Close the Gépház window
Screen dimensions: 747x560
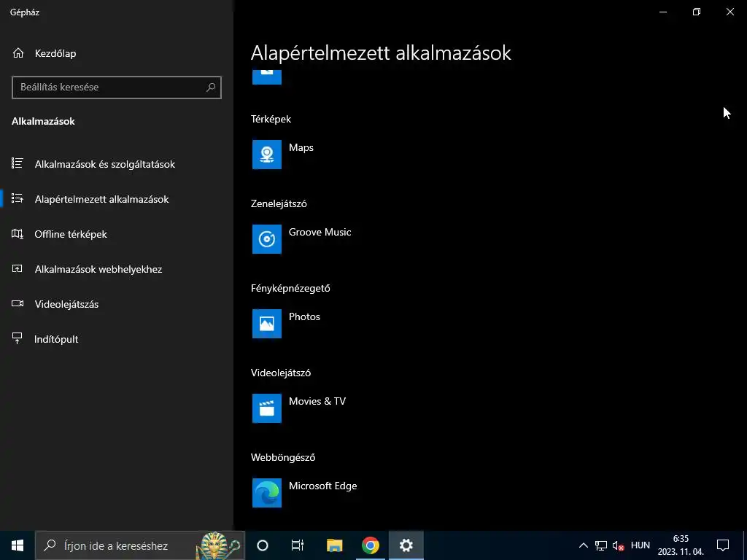729,12
